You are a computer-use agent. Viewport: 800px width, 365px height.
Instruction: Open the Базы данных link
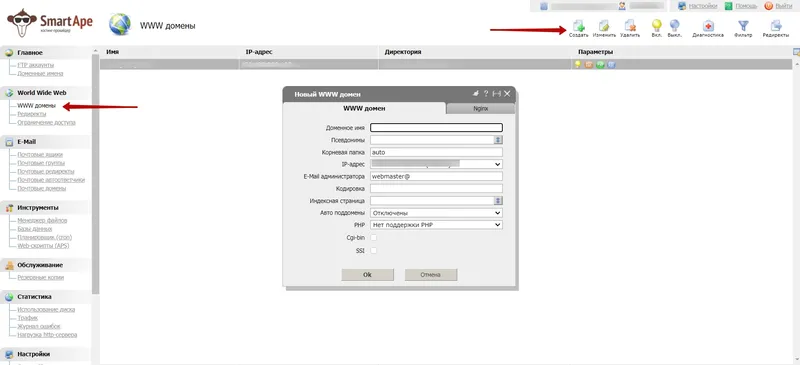click(x=35, y=229)
